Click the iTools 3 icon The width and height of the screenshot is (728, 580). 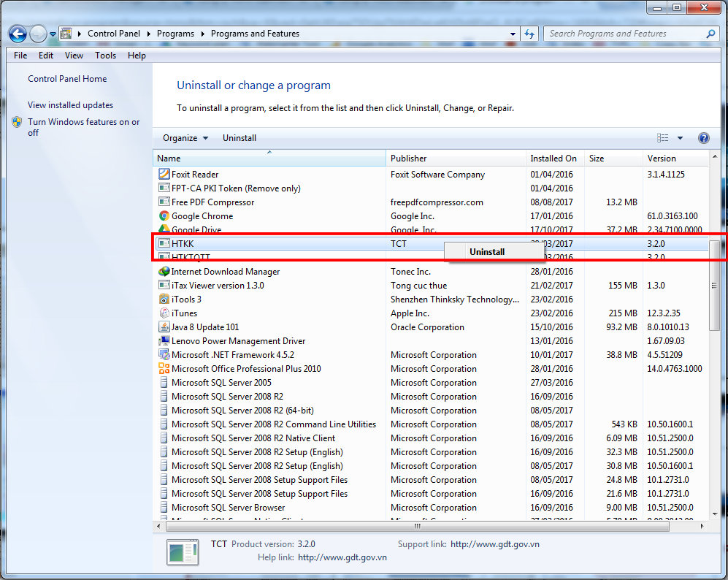[x=164, y=299]
